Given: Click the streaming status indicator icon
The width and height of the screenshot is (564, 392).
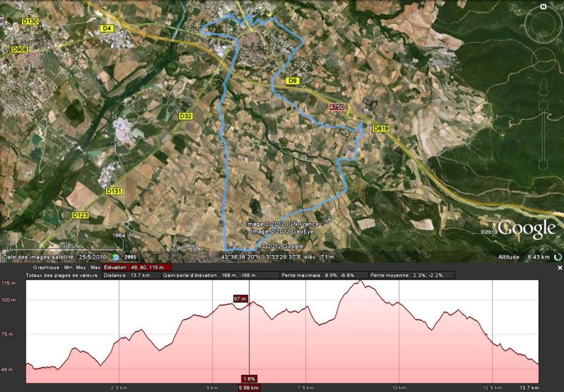Looking at the screenshot, I should pos(558,257).
